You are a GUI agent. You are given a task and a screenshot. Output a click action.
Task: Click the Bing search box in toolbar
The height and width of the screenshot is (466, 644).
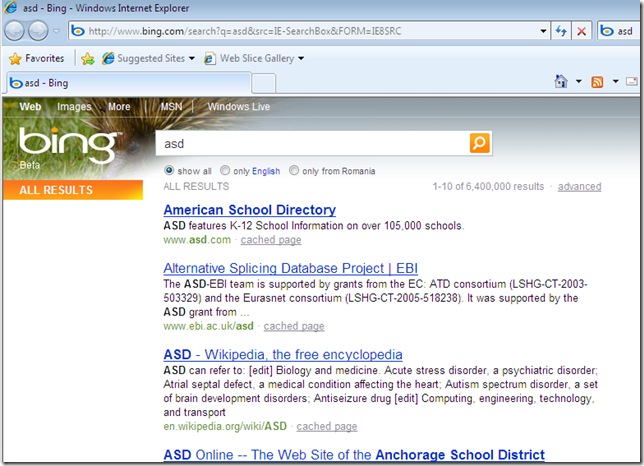(x=619, y=31)
